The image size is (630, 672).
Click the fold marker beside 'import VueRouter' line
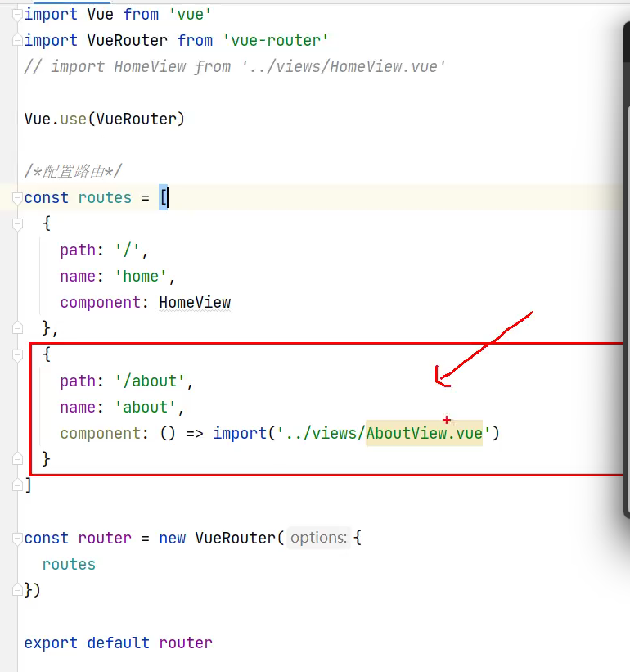[x=17, y=40]
